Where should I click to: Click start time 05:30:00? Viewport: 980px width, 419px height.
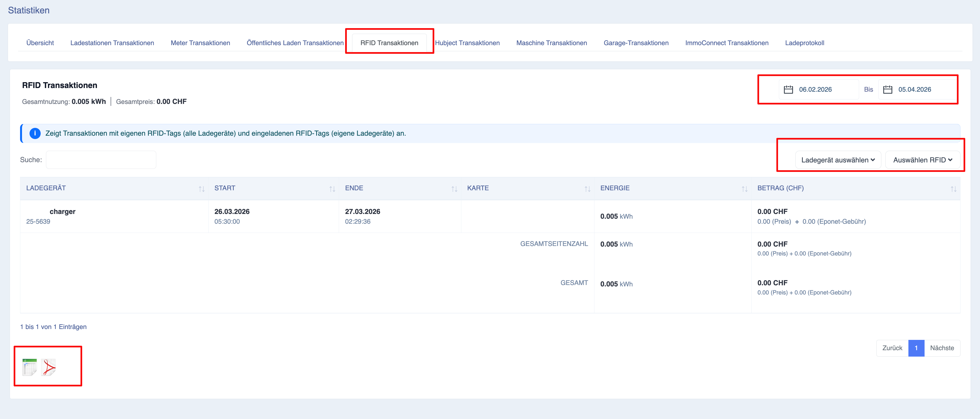(227, 221)
